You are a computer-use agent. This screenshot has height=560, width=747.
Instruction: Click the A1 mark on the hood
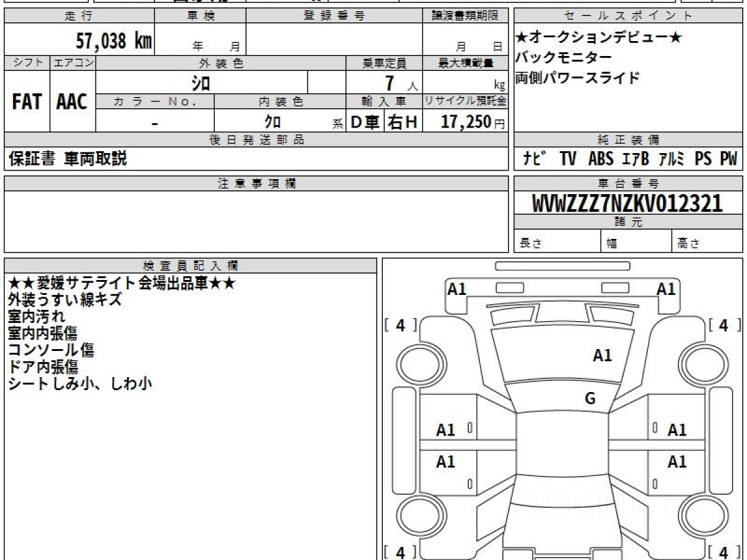click(x=602, y=355)
